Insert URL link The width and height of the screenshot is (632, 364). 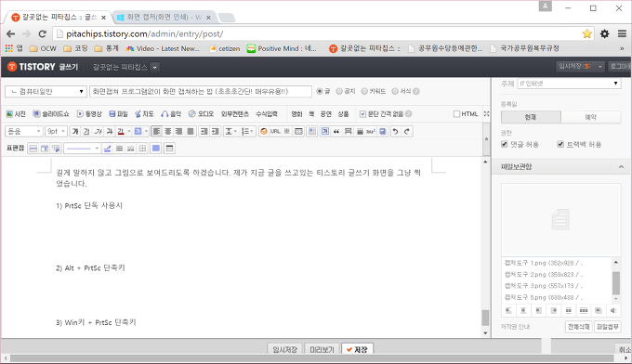275,131
